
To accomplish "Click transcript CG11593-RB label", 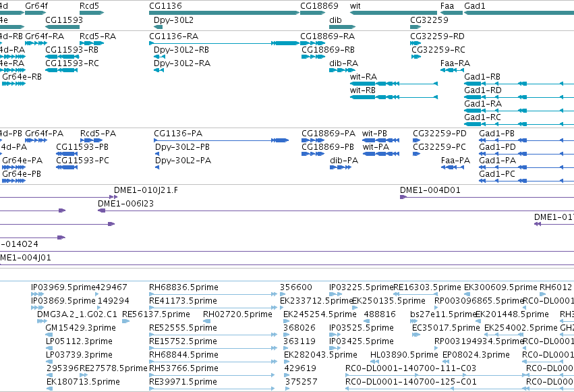I will coord(71,50).
